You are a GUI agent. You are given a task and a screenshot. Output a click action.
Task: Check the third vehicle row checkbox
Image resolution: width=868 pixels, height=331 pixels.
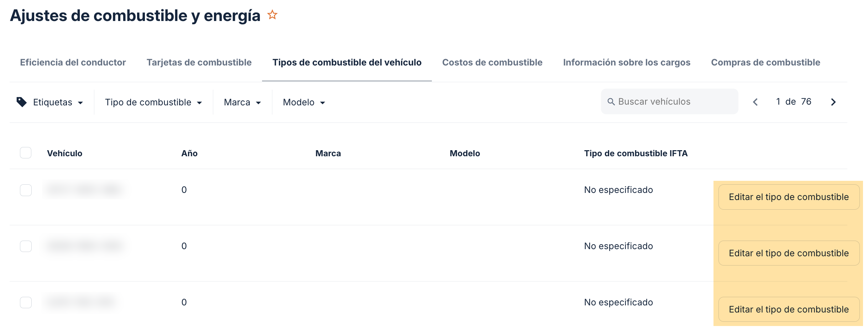click(26, 303)
